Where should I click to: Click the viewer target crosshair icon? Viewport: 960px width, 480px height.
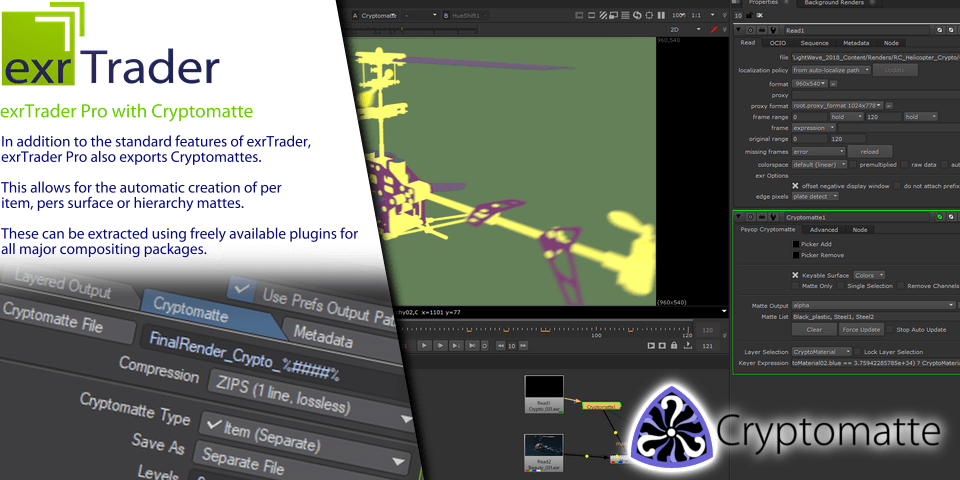pyautogui.click(x=649, y=15)
